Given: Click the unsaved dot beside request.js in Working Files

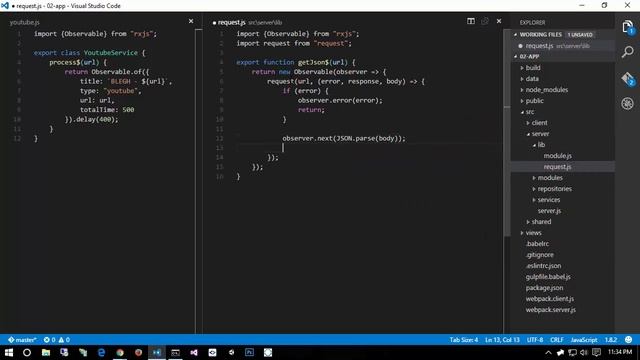Looking at the screenshot, I should (x=520, y=46).
